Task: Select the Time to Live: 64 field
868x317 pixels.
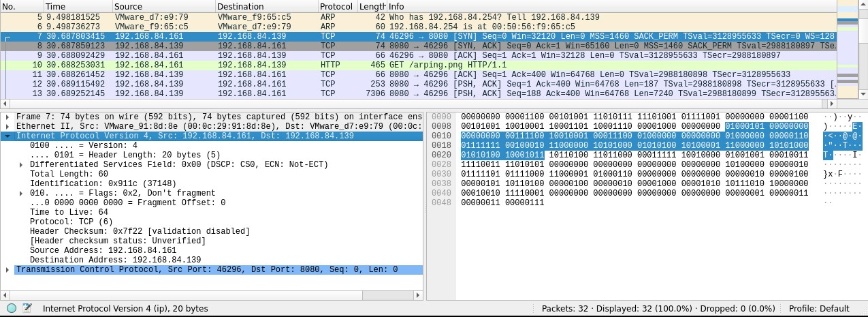Action: (69, 213)
